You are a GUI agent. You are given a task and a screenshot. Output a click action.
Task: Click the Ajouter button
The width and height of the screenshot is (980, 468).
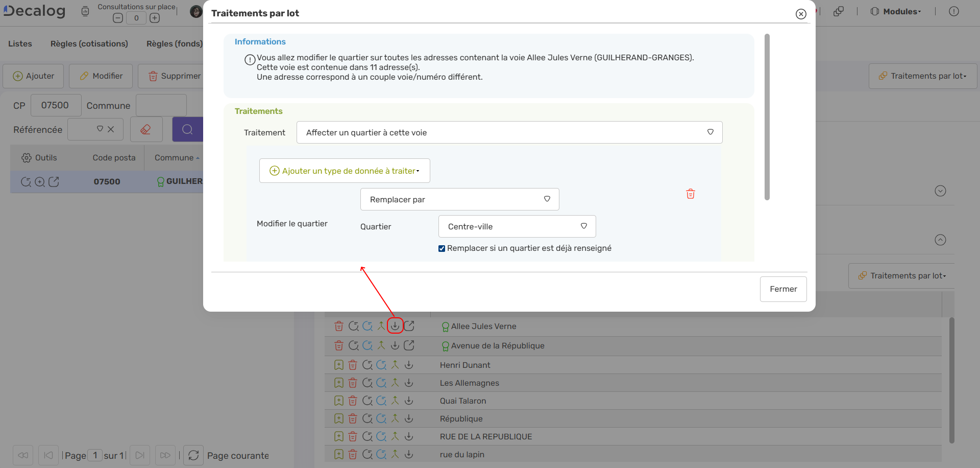click(x=34, y=76)
